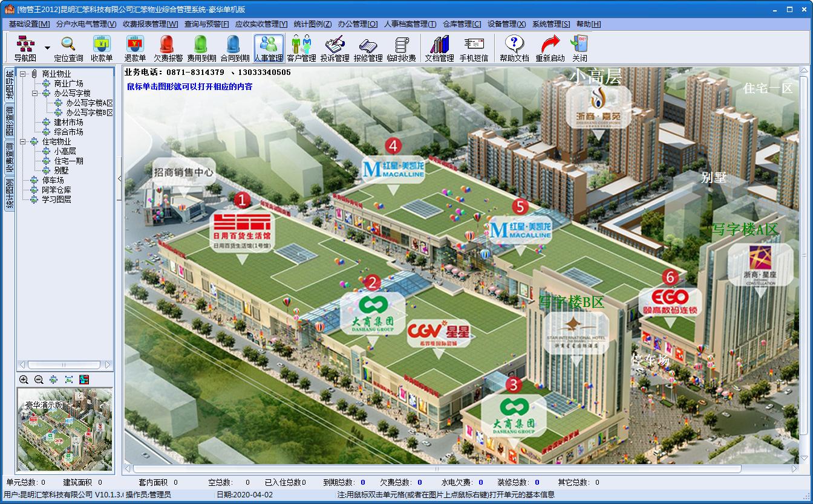Image resolution: width=813 pixels, height=504 pixels.
Task: Open the 仓库管理[C] menu
Action: (x=462, y=24)
